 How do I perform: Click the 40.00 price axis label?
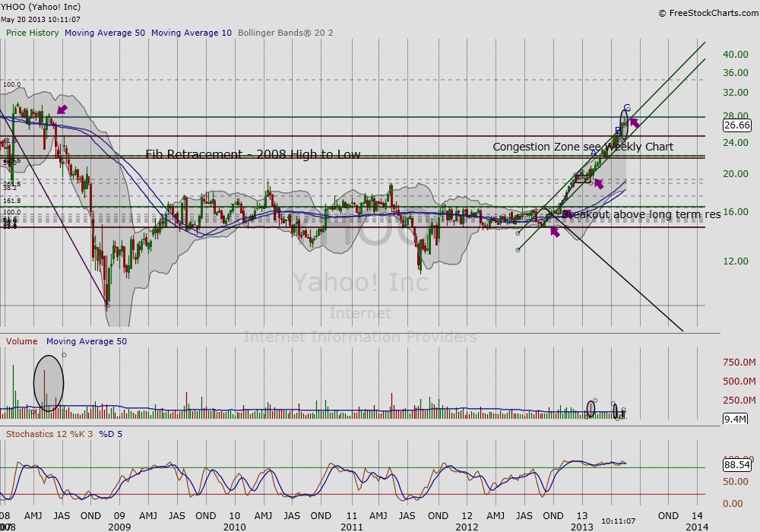pyautogui.click(x=735, y=54)
